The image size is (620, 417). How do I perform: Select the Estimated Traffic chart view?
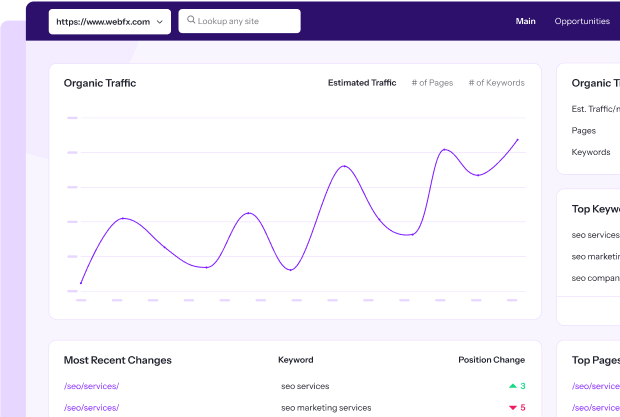click(362, 83)
